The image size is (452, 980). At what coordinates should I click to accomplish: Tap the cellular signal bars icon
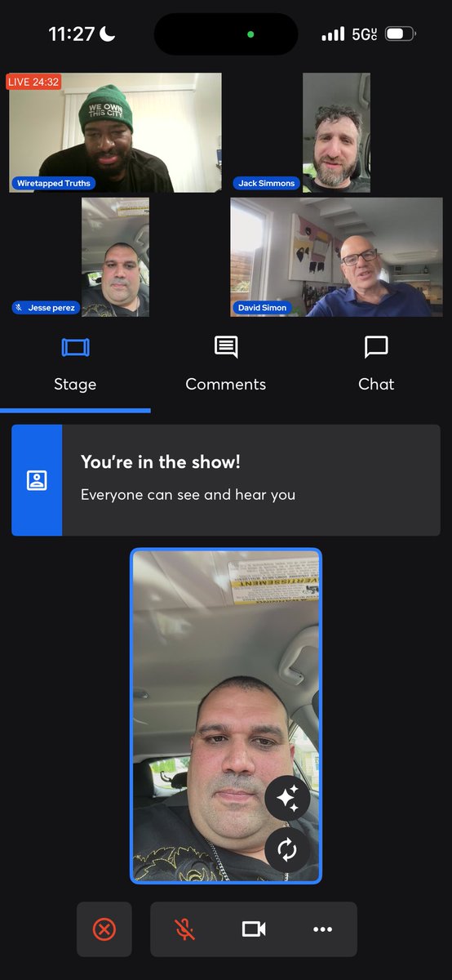coord(334,34)
